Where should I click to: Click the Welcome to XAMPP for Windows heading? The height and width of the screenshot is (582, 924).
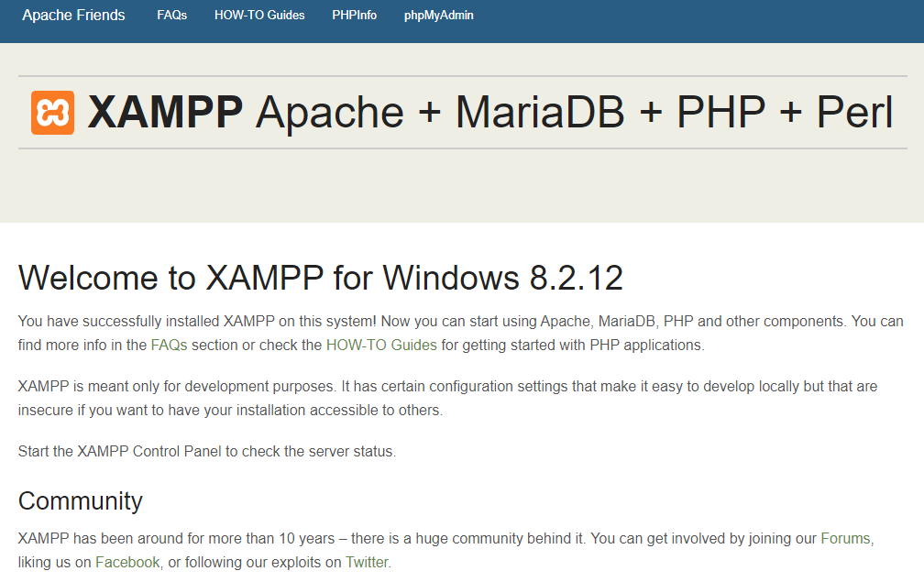[320, 278]
